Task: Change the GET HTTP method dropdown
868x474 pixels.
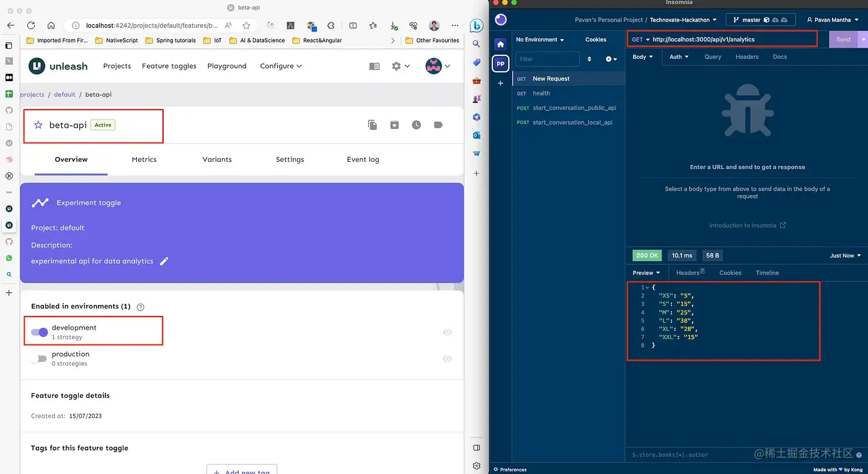Action: [640, 39]
